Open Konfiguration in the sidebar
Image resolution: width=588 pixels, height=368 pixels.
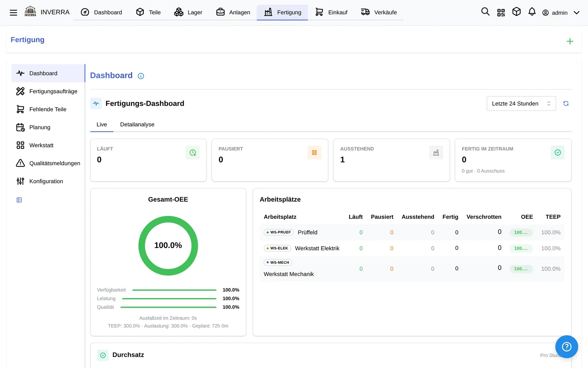48,181
